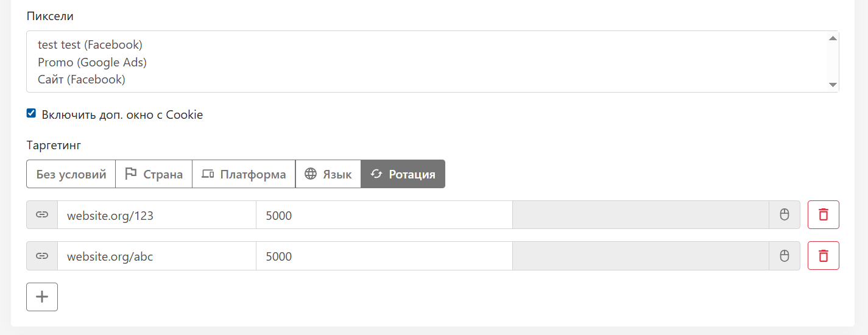Viewport: 868px width, 335px height.
Task: Choose the Сайт (Facebook) pixel
Action: click(x=82, y=79)
